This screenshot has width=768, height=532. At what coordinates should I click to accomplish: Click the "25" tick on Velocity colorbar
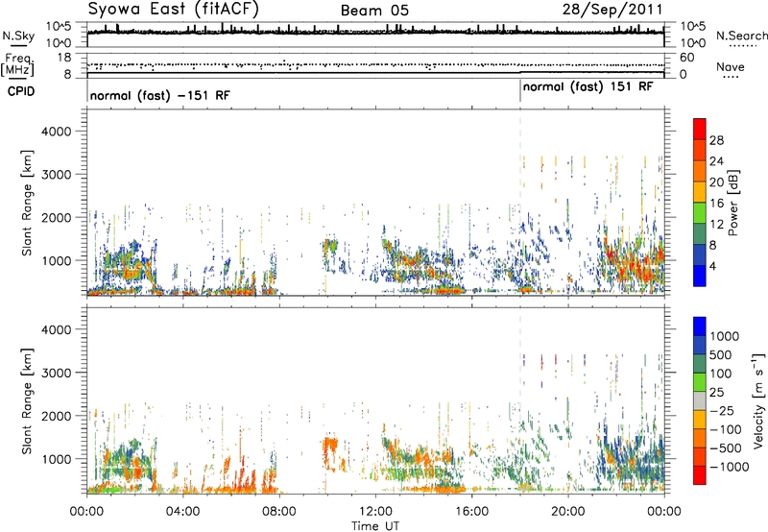pos(717,393)
